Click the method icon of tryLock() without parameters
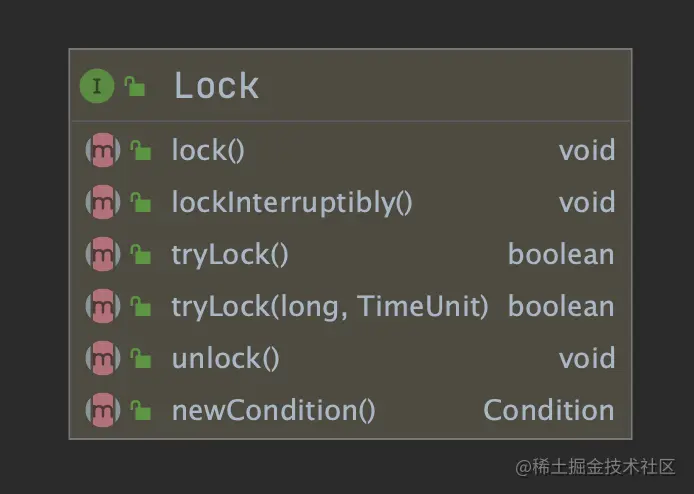The height and width of the screenshot is (494, 694). coord(103,254)
